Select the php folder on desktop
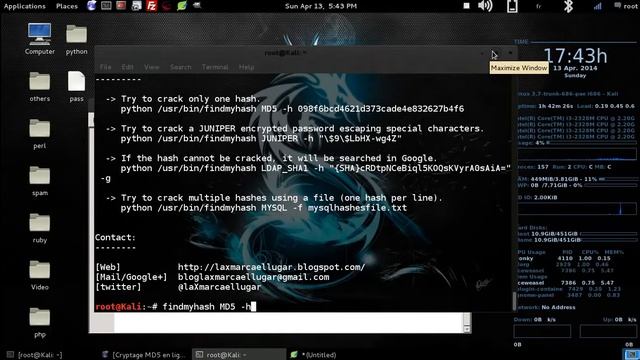Viewport: 640px width, 360px height. 40,322
